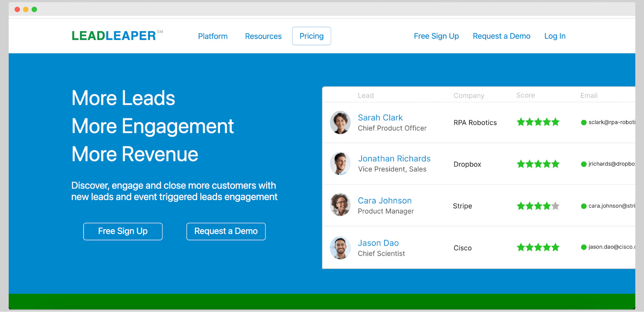Click Free Sign Up in the top navigation
This screenshot has height=312, width=644.
coord(436,36)
